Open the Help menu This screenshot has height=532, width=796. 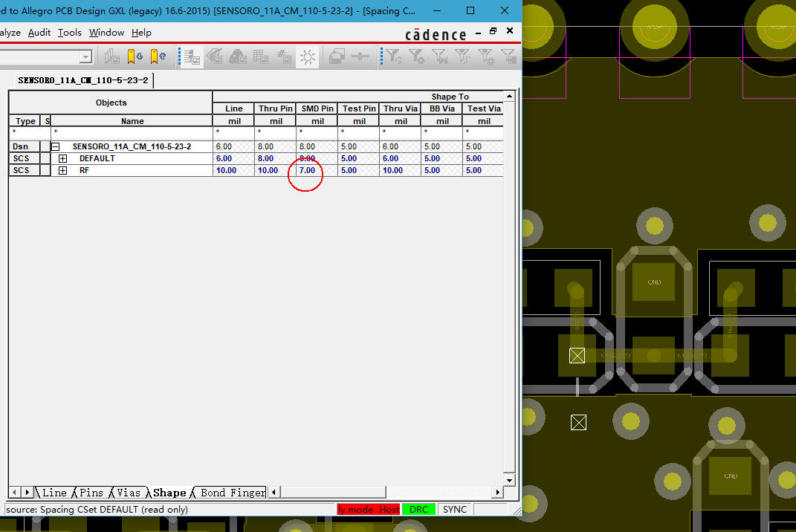[x=141, y=33]
